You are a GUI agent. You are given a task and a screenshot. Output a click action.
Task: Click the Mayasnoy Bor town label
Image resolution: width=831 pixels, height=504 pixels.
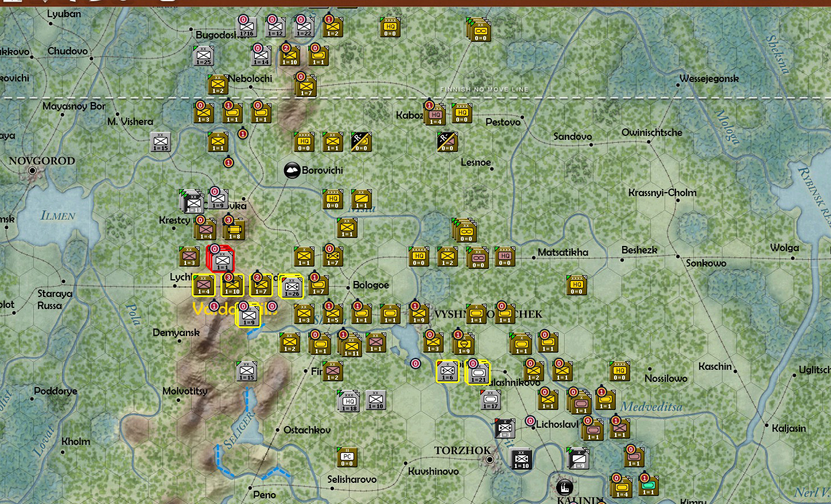(74, 107)
